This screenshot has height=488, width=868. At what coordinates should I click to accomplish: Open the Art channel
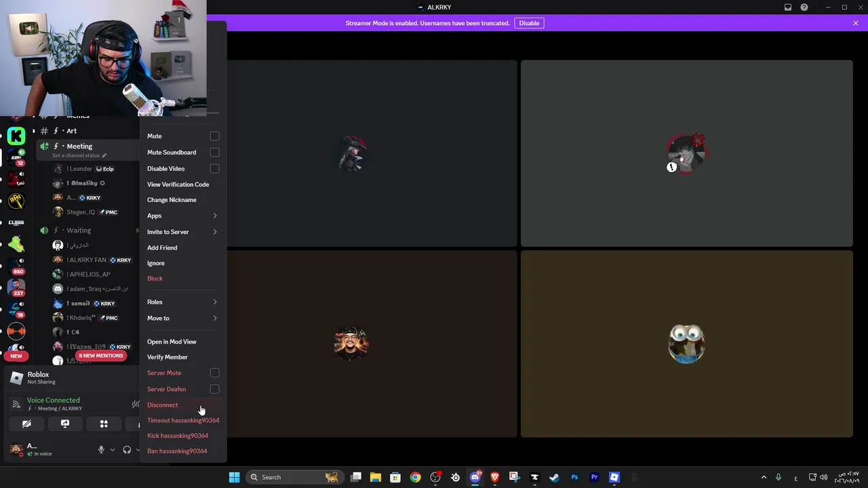[71, 131]
